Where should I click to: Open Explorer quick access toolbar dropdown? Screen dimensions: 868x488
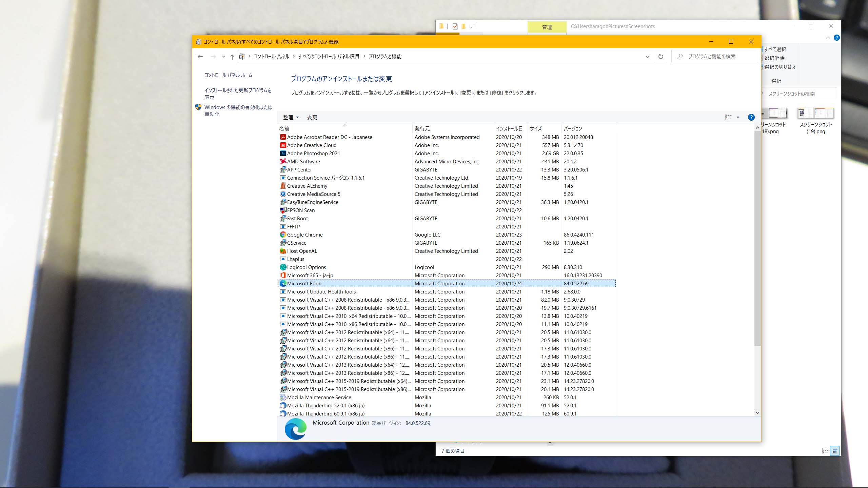point(471,26)
